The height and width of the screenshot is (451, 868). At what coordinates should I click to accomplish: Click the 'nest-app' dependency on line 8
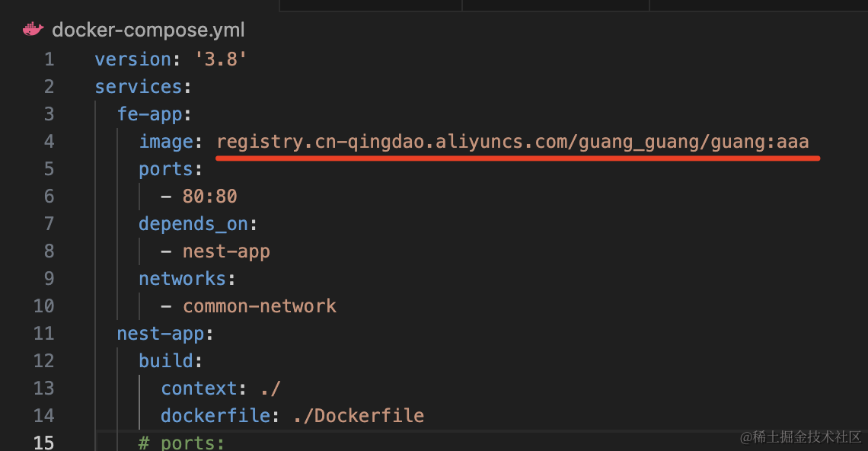[x=226, y=251]
